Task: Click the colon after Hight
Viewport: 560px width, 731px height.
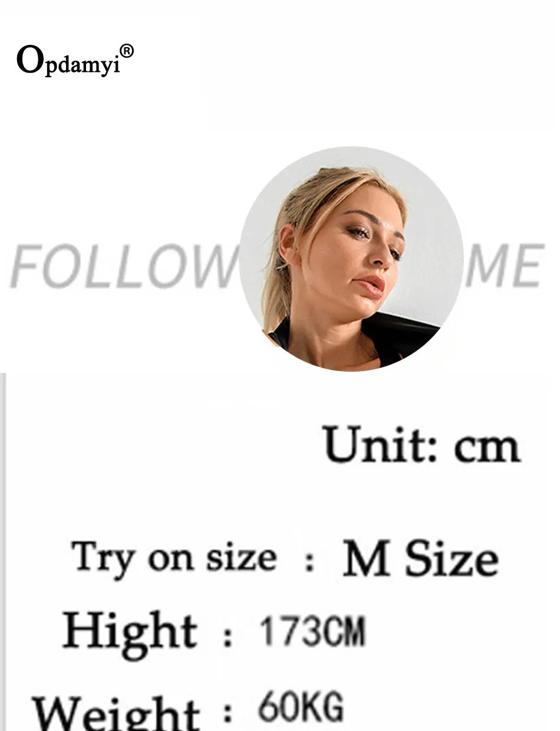Action: click(228, 636)
